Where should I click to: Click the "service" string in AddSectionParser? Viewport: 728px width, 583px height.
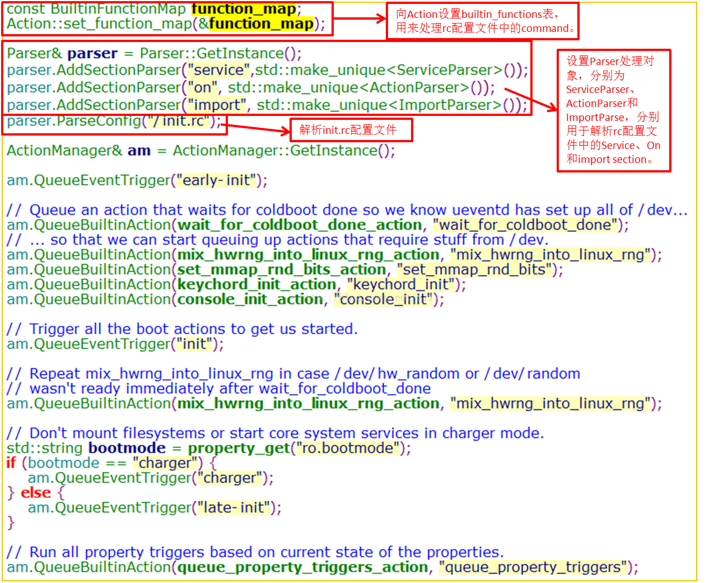coord(219,70)
